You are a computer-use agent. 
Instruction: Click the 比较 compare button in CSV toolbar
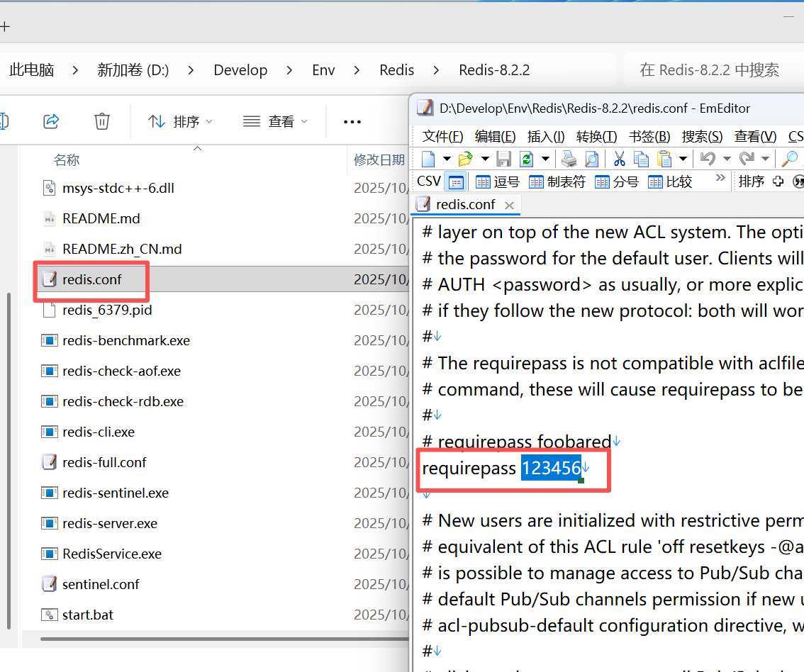[x=670, y=181]
